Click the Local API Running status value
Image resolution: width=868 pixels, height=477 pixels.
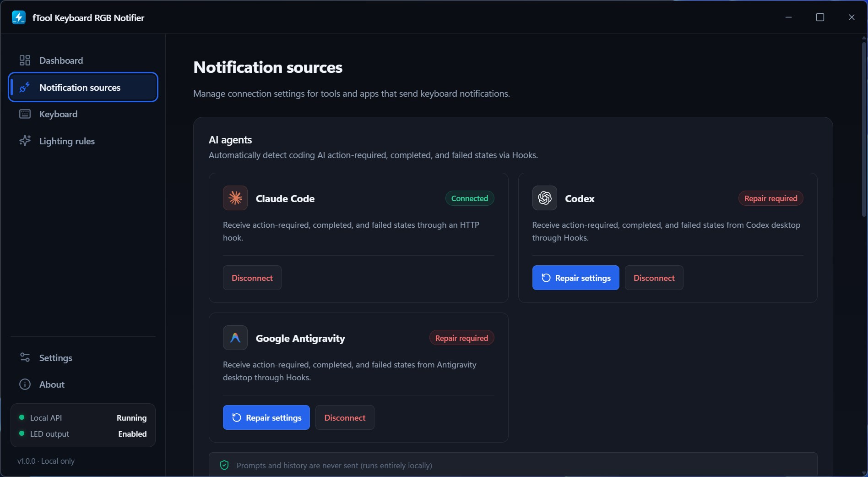pos(131,417)
